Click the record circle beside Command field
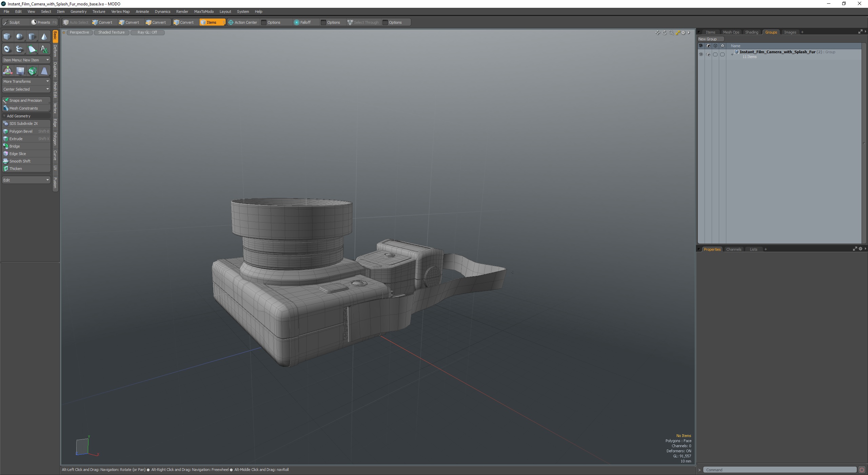Viewport: 868px width, 475px height. [862, 470]
